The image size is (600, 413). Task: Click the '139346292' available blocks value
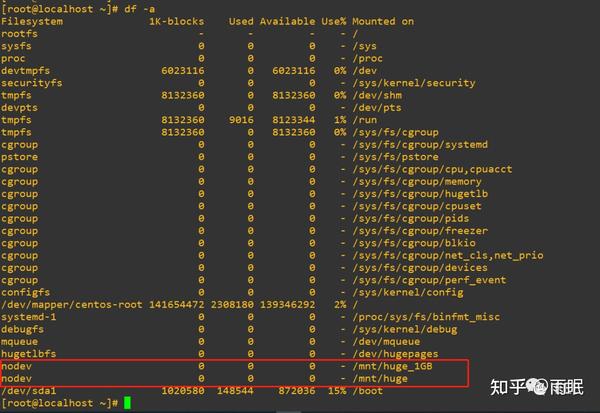pyautogui.click(x=287, y=305)
